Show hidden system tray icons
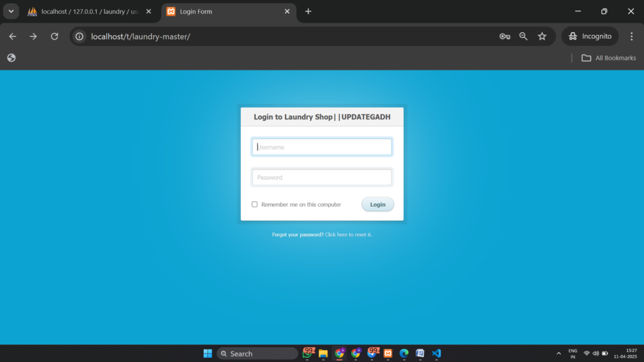This screenshot has width=644, height=362. 558,353
